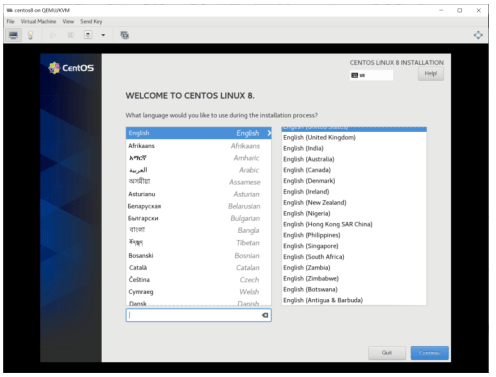Click the us keyboard layout indicator
The image size is (496, 377).
coord(371,75)
